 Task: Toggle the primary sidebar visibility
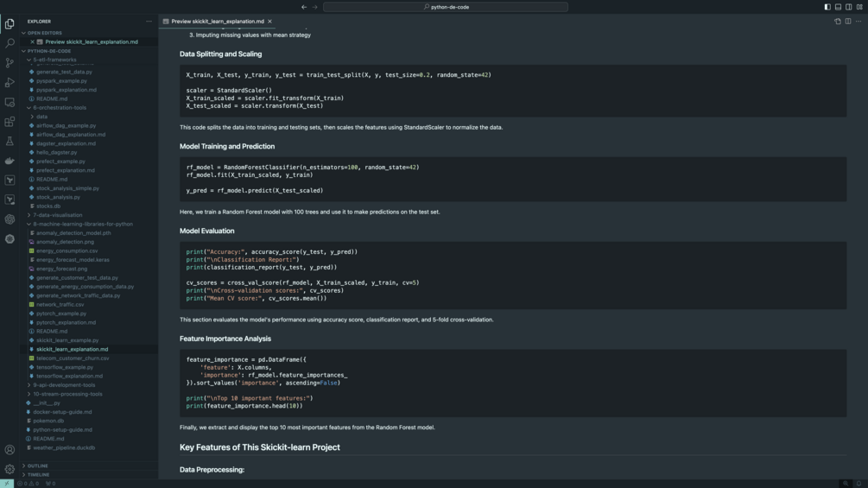(827, 7)
